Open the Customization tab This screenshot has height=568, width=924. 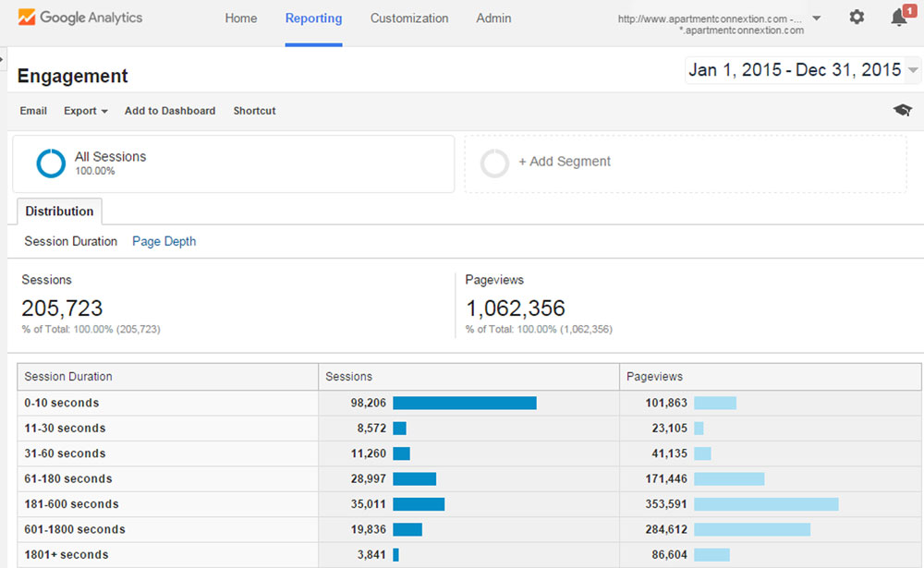click(409, 18)
